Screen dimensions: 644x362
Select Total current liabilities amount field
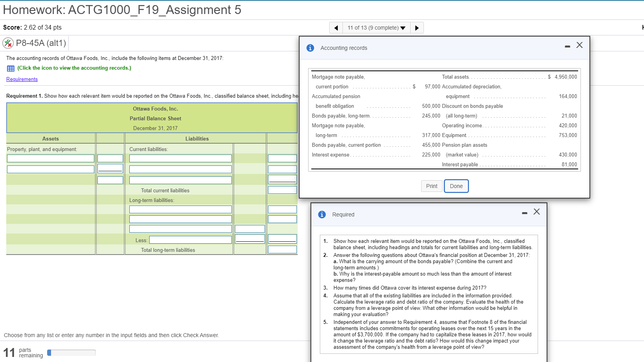[x=282, y=190]
